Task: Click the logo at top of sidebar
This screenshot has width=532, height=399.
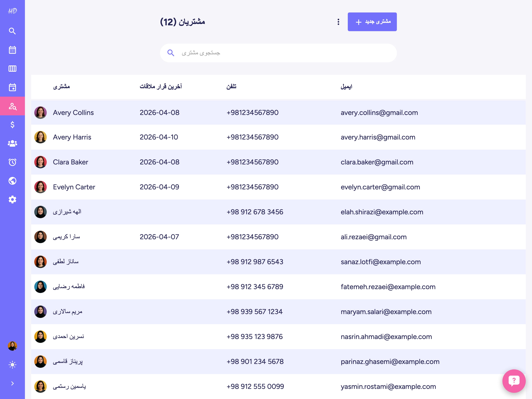Action: [x=12, y=11]
